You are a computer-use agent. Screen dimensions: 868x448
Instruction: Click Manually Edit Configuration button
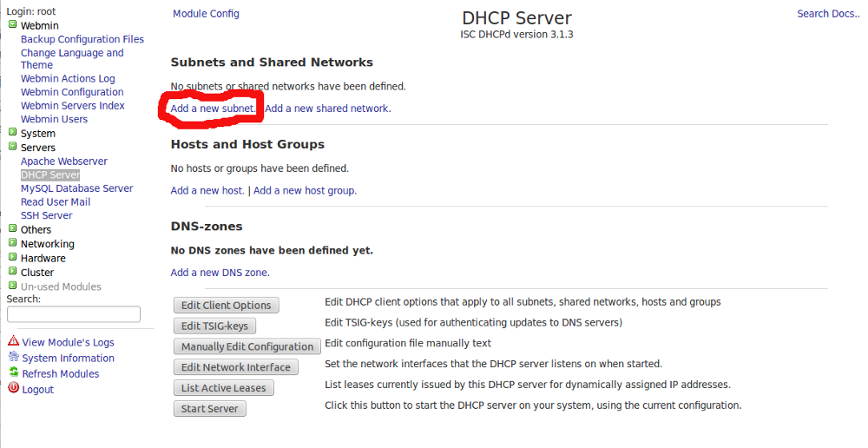(x=247, y=346)
